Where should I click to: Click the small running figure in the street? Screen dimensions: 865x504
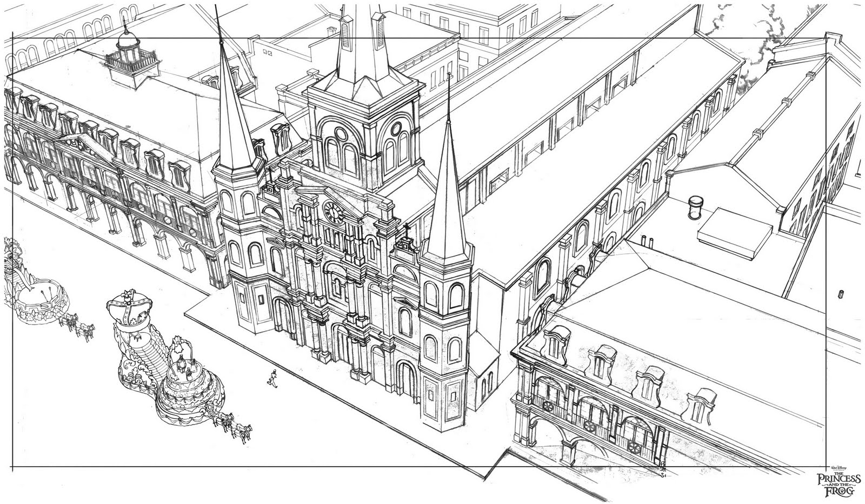pos(272,378)
